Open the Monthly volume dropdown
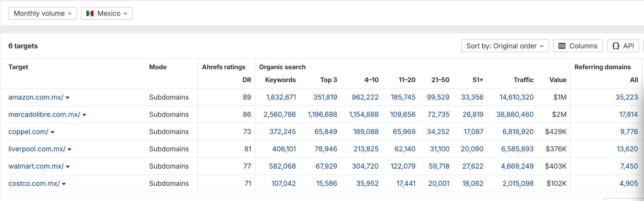 [42, 14]
